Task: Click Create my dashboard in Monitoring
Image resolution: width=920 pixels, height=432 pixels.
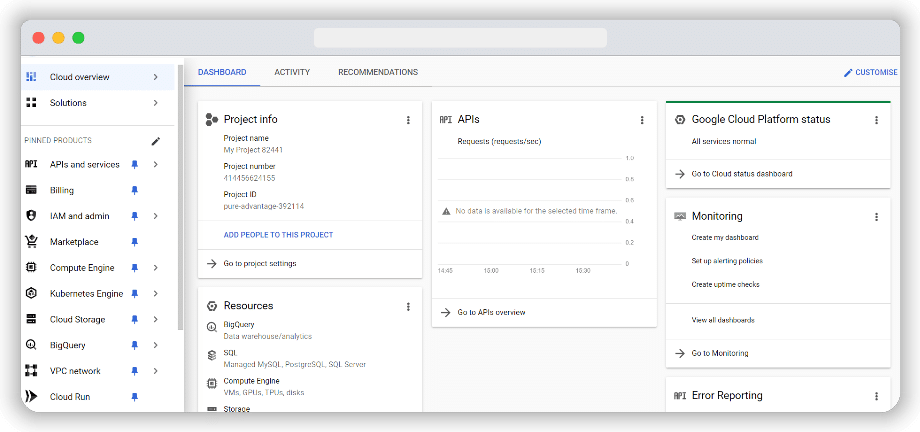Action: click(x=725, y=238)
